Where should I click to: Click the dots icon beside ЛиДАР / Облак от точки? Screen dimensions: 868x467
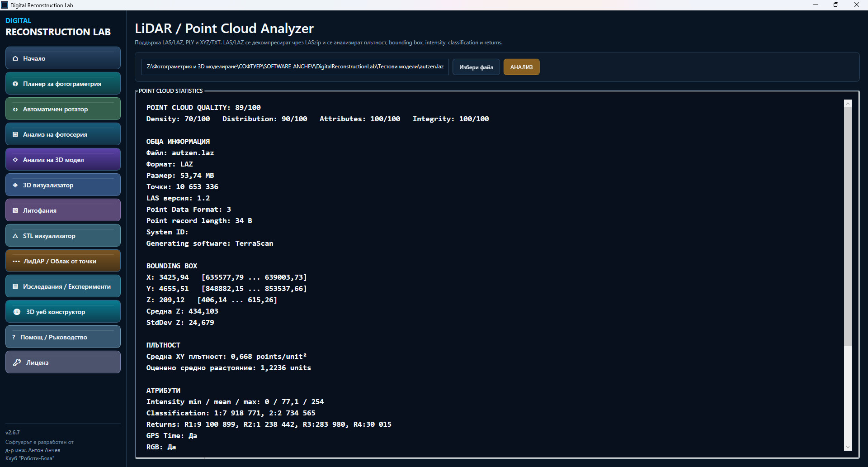coord(16,261)
